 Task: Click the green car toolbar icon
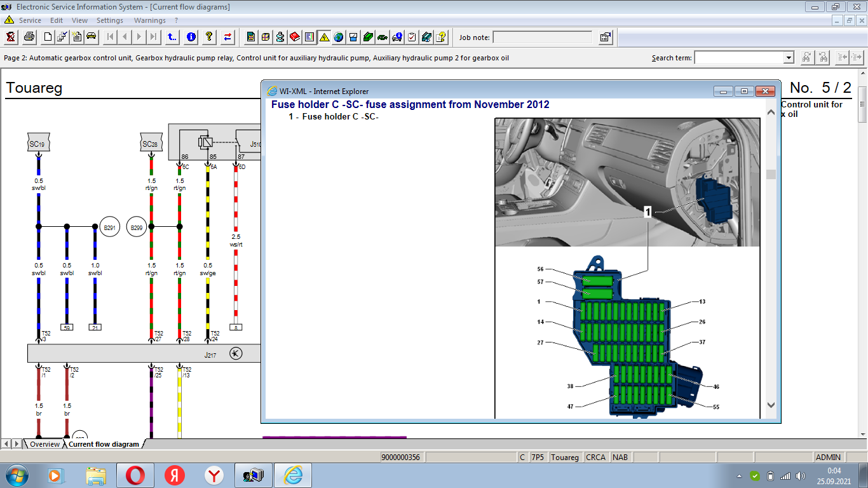coord(383,37)
